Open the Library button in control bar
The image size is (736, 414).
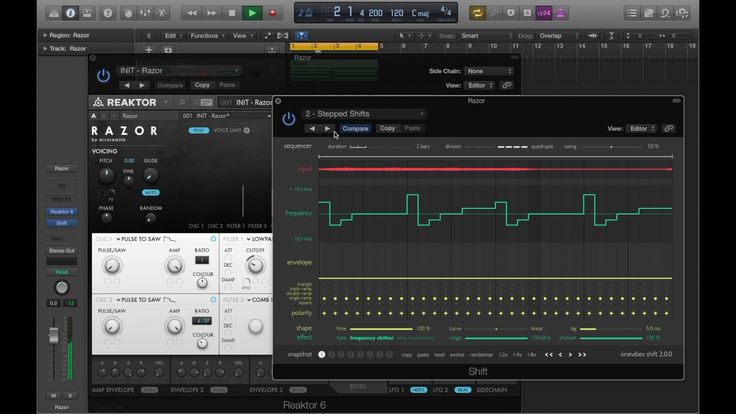(x=54, y=13)
